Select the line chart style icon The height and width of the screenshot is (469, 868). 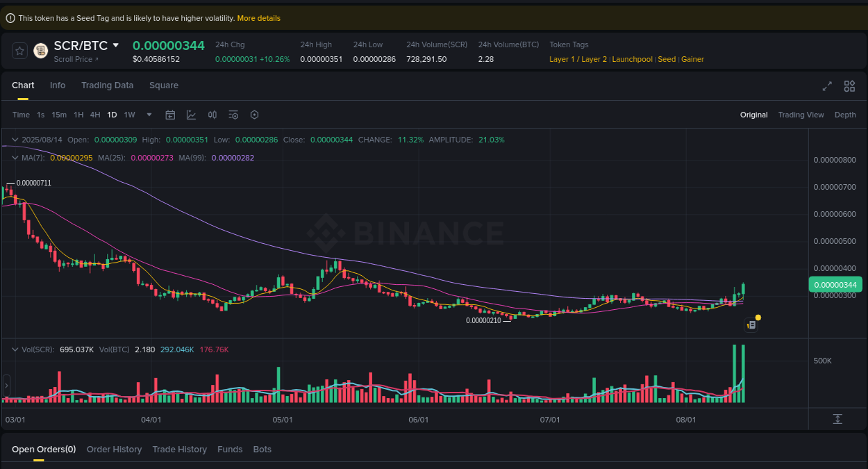click(191, 115)
